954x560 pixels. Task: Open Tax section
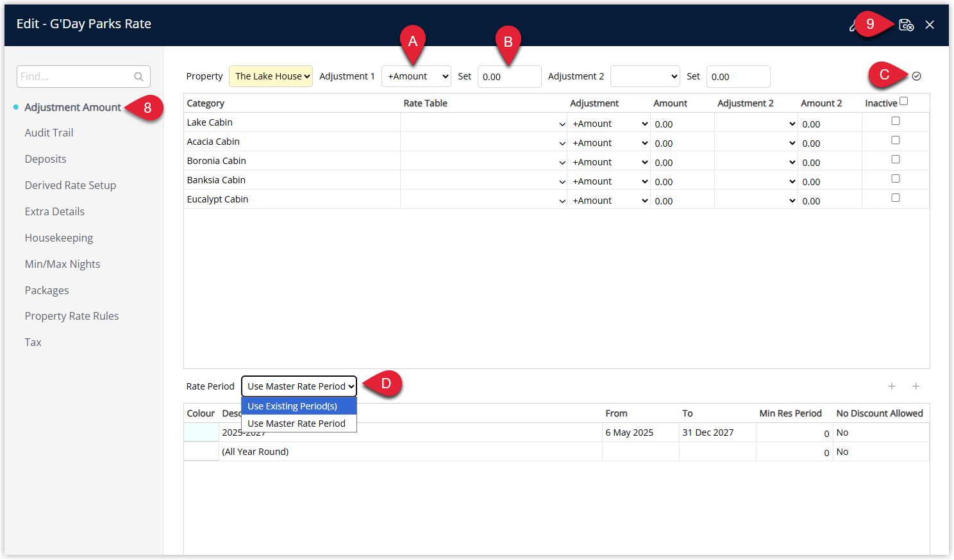pos(33,343)
